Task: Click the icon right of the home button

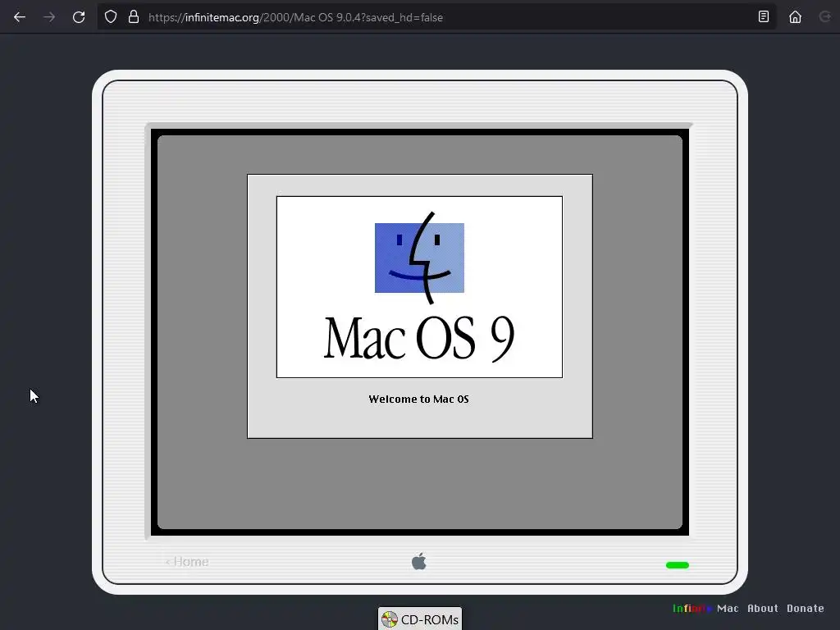Action: (825, 17)
